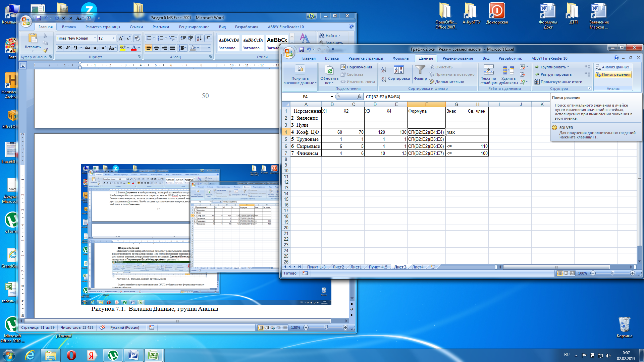Viewport: 644px width, 362px height.
Task: Click the sort А-Я icon in Word paragraph group
Action: 199,38
